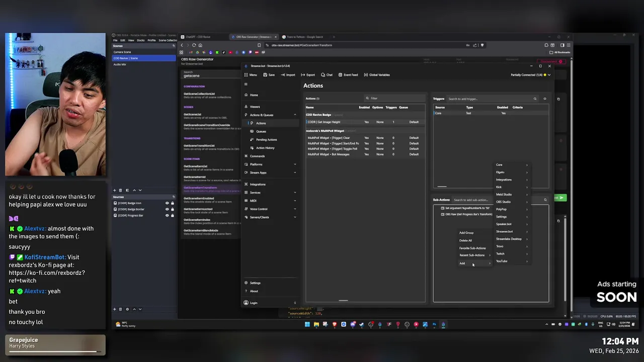The width and height of the screenshot is (644, 362).
Task: Select Queues in the sidebar
Action: [261, 131]
